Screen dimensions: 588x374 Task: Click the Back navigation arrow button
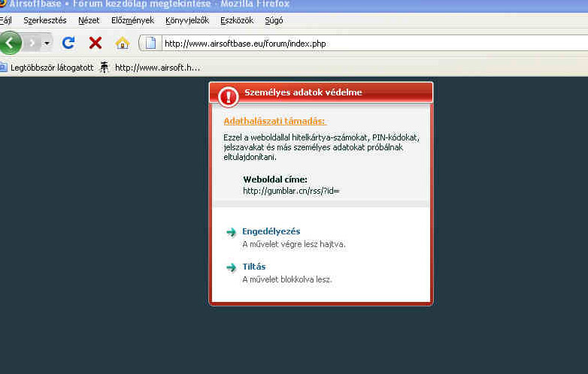10,43
